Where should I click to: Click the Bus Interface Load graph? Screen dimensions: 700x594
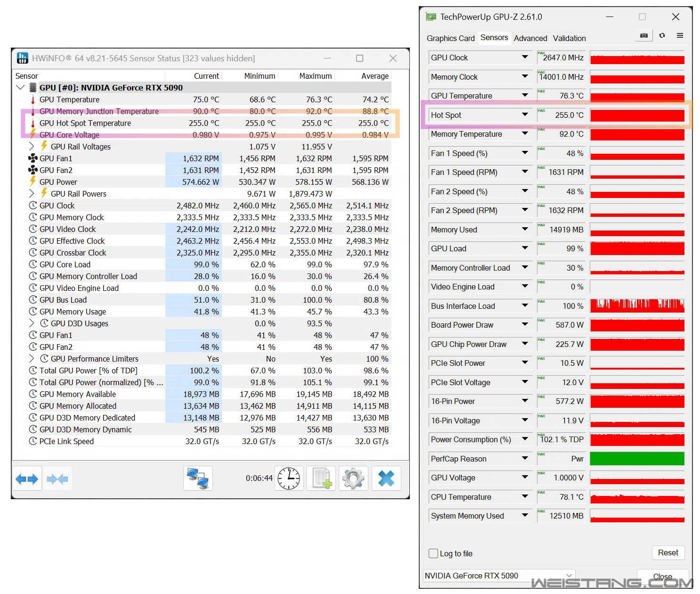coord(637,305)
